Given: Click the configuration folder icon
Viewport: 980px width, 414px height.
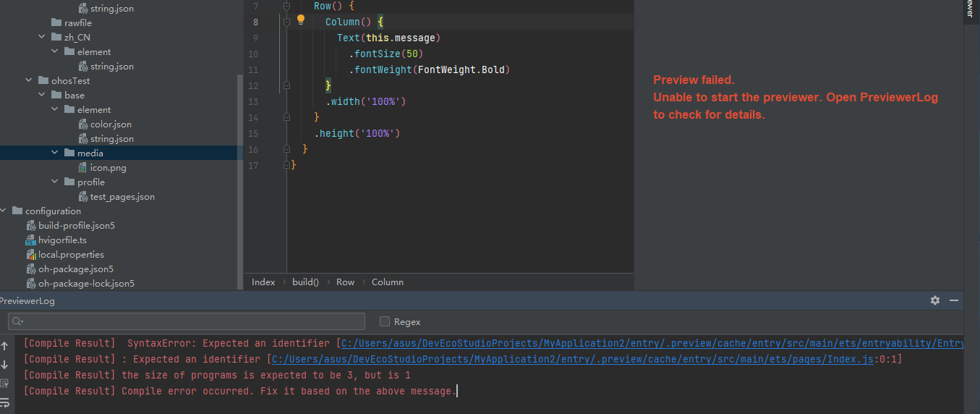Looking at the screenshot, I should point(18,211).
